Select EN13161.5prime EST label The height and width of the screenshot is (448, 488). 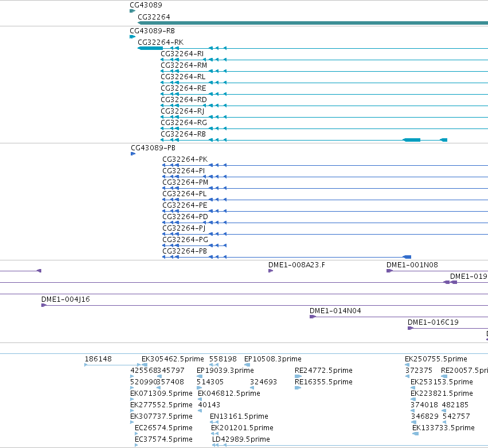[239, 417]
